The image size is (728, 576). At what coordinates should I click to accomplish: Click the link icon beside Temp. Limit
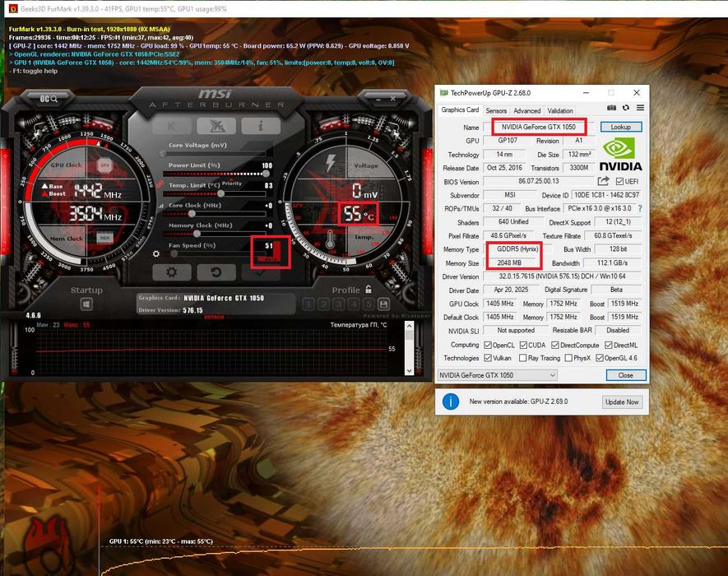click(x=160, y=184)
